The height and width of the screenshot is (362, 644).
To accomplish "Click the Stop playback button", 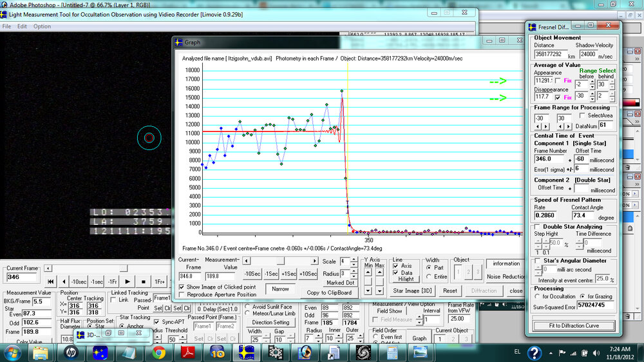I will pyautogui.click(x=144, y=281).
